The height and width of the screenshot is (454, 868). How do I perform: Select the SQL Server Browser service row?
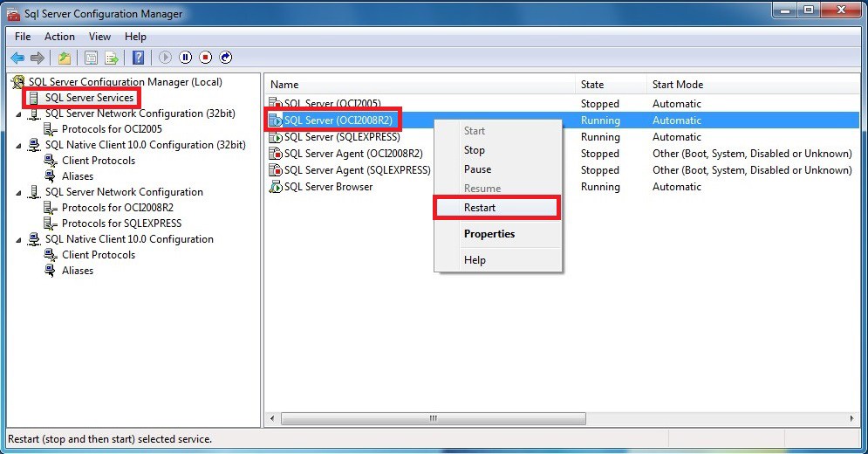(328, 187)
